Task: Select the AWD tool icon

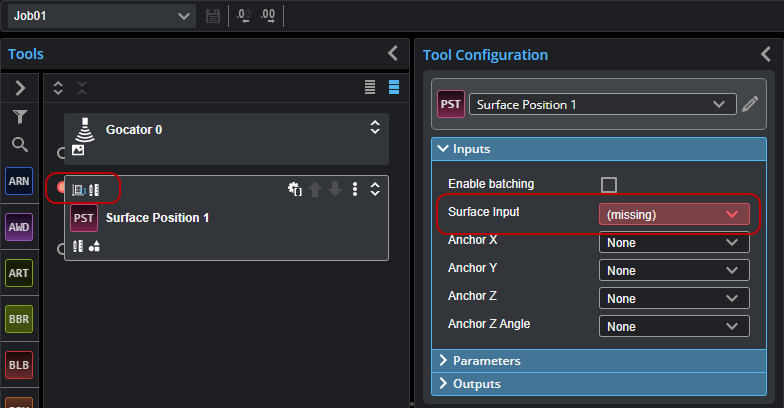Action: coord(19,227)
